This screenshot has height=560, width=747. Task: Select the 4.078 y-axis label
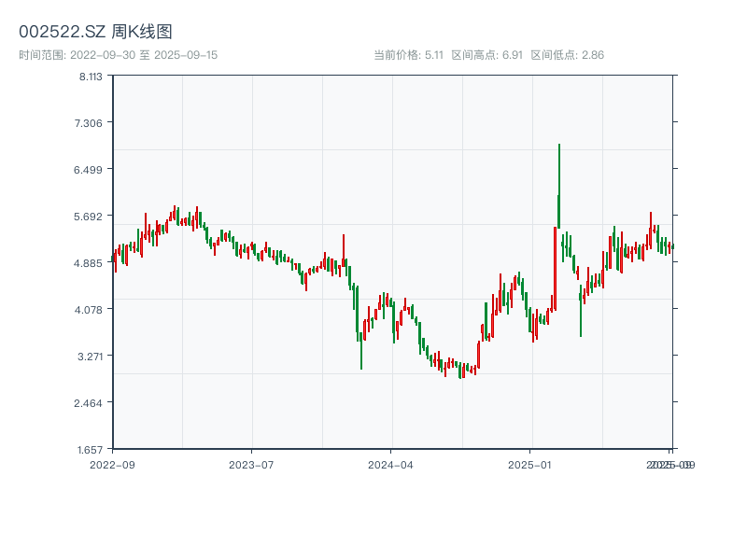91,310
